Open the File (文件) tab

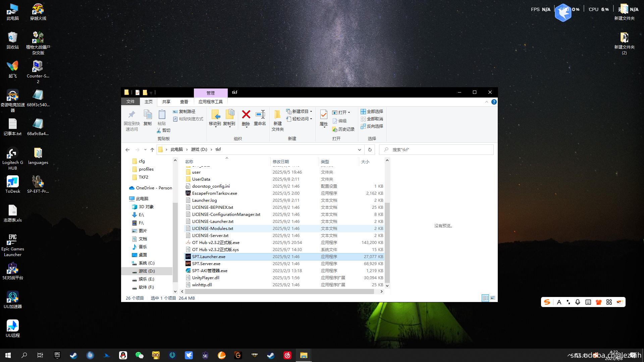(x=130, y=102)
